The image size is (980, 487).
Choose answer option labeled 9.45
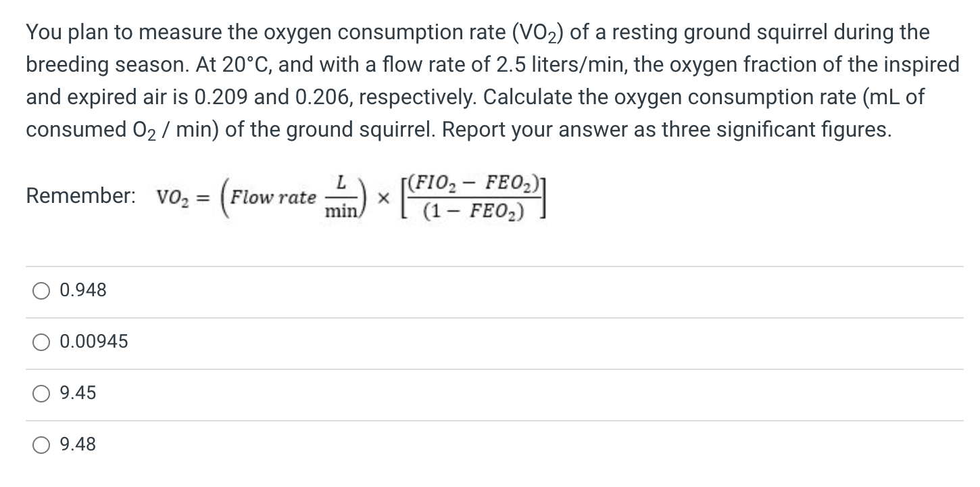[x=79, y=393]
